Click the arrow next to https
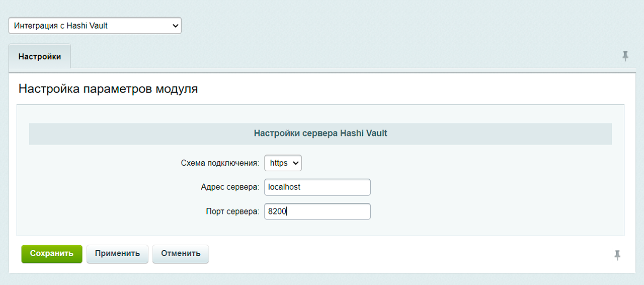The height and width of the screenshot is (285, 644). click(x=295, y=163)
